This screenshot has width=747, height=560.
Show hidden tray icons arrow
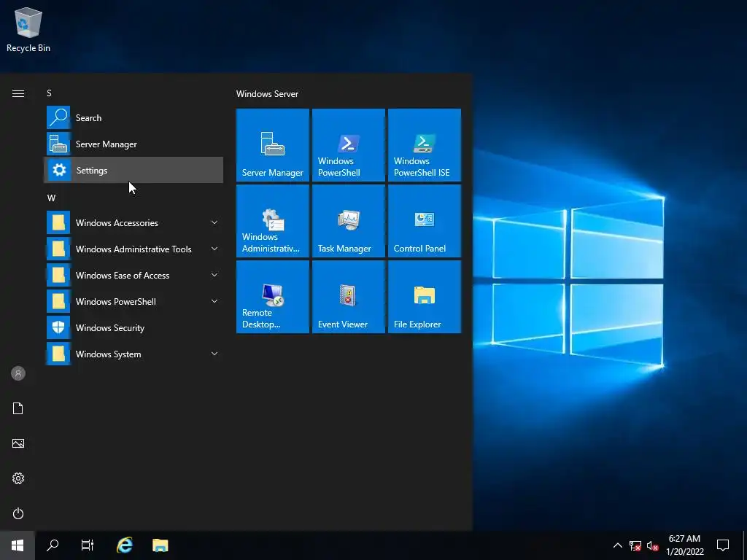tap(617, 545)
